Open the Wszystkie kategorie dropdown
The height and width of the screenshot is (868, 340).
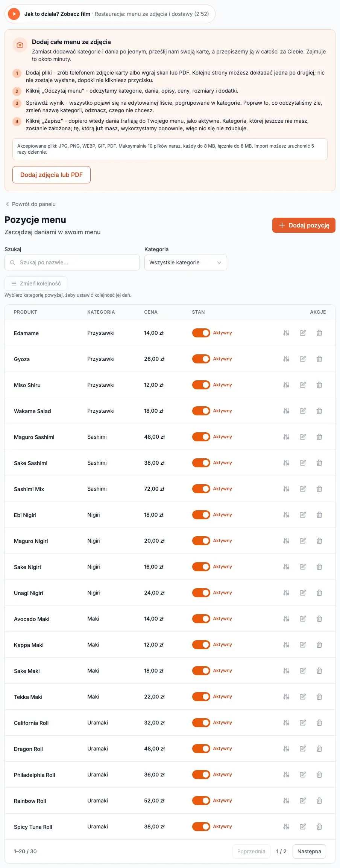tap(186, 262)
